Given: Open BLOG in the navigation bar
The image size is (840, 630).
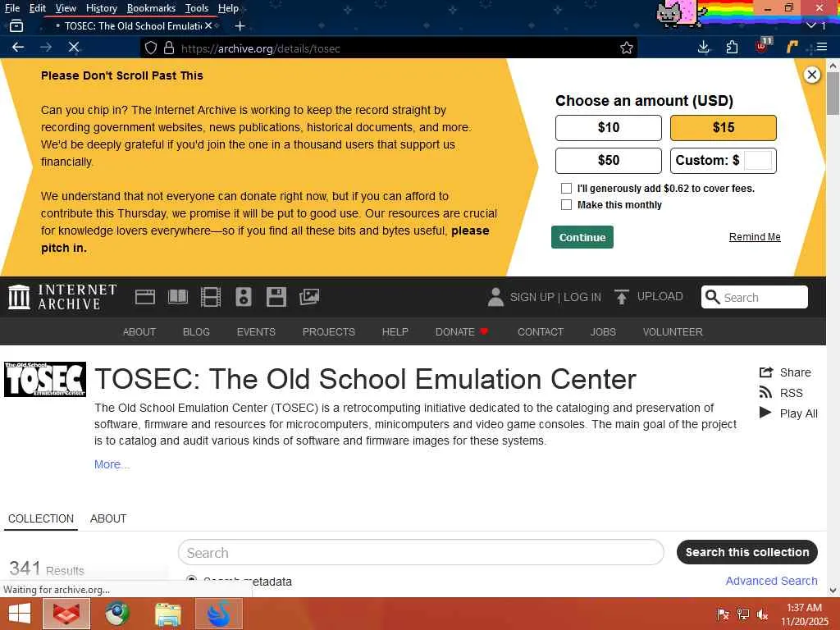Looking at the screenshot, I should [196, 331].
